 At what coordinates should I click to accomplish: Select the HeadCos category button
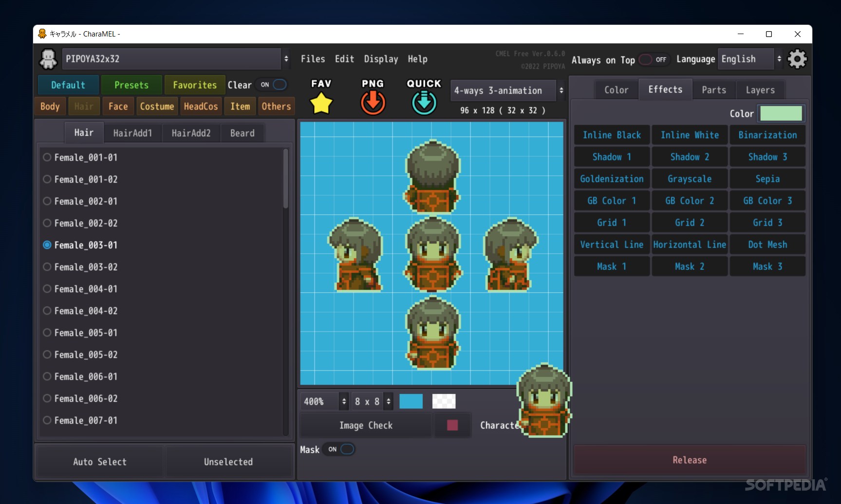(x=201, y=106)
